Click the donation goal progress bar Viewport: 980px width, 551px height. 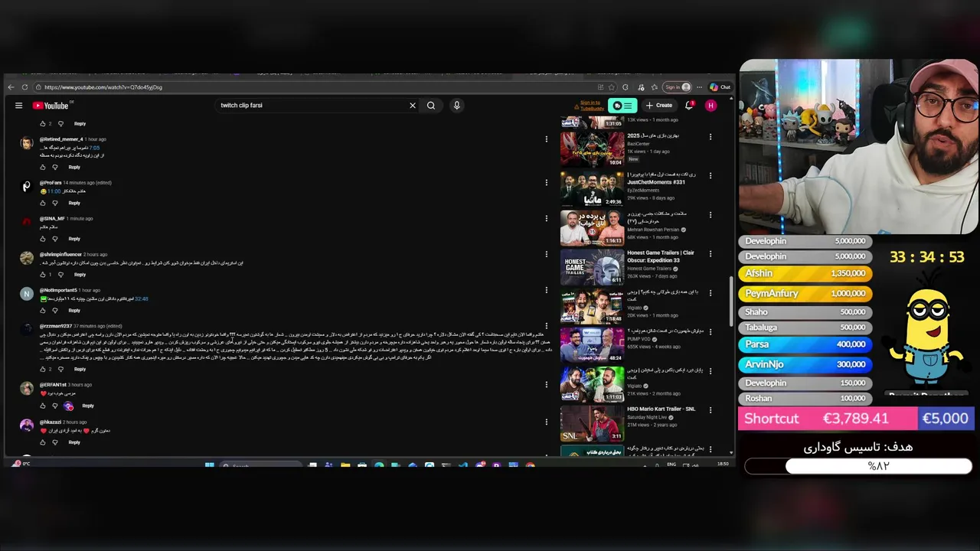(858, 466)
